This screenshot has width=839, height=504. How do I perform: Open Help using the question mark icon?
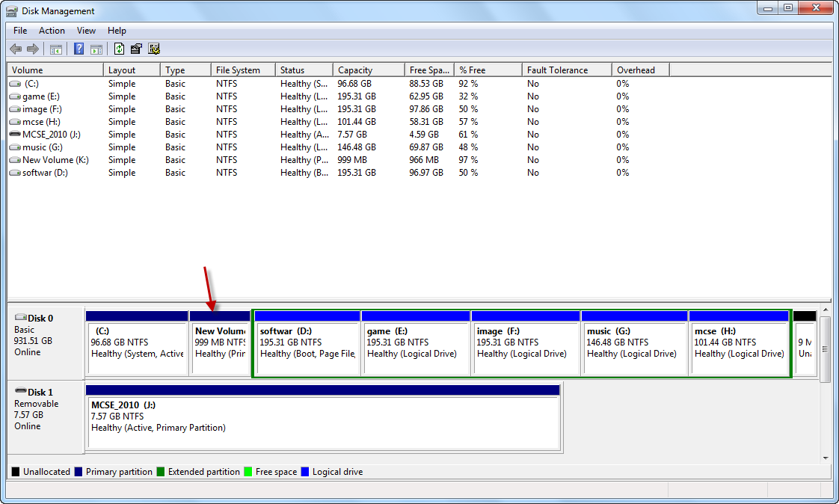[79, 49]
